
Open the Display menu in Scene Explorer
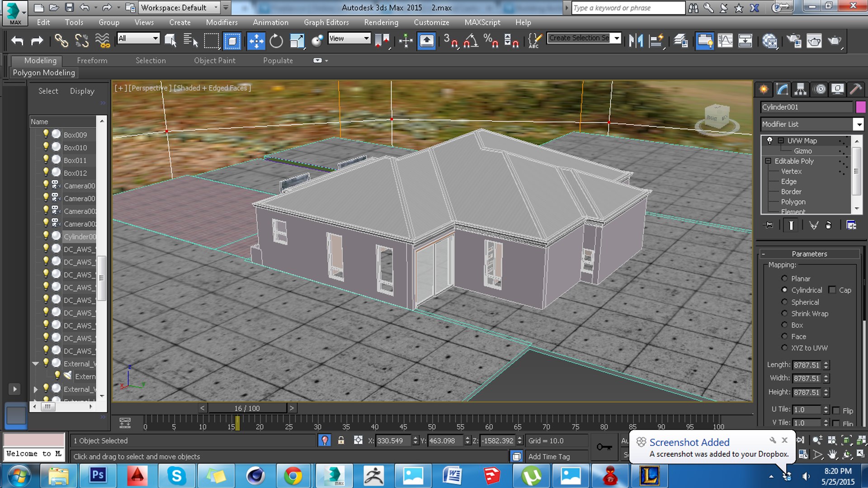(82, 91)
